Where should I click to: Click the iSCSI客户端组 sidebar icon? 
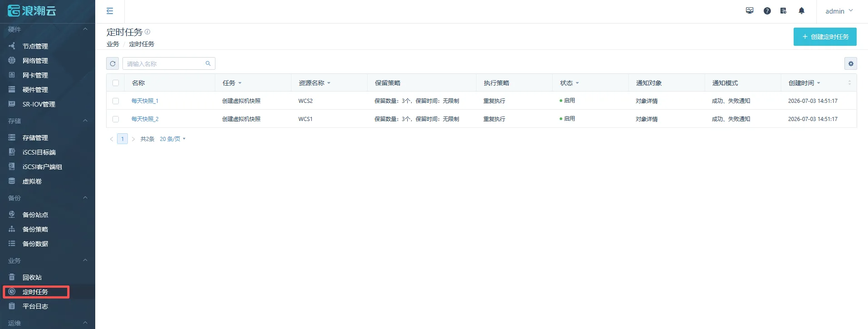point(12,166)
